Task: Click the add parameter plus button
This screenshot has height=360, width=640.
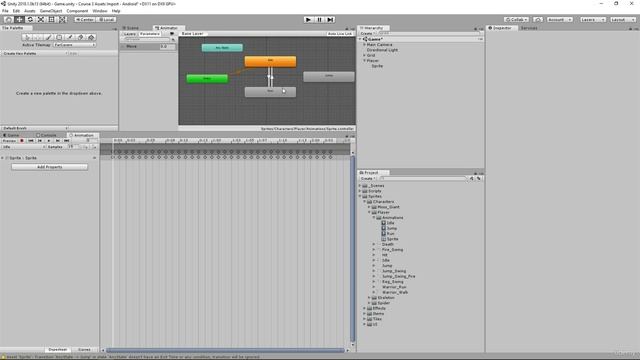Action: tap(173, 40)
